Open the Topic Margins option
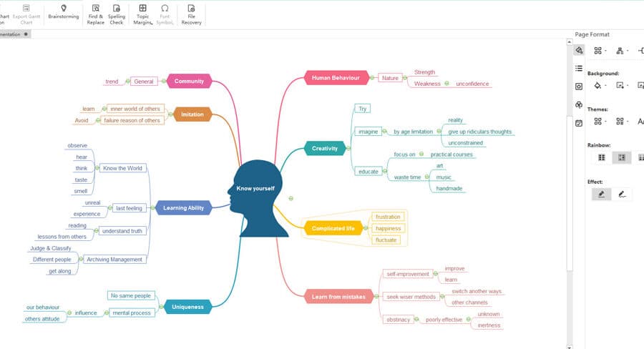The width and height of the screenshot is (644, 349). [x=142, y=15]
